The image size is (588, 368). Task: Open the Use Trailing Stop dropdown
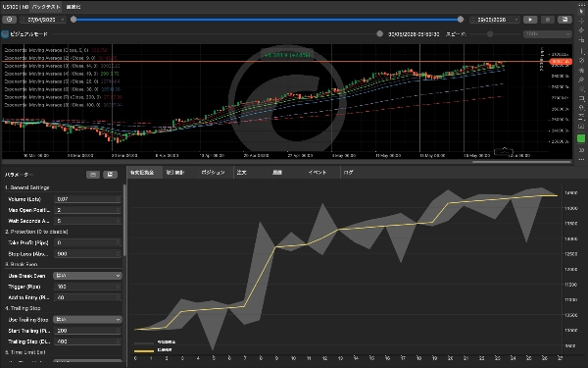[87, 320]
